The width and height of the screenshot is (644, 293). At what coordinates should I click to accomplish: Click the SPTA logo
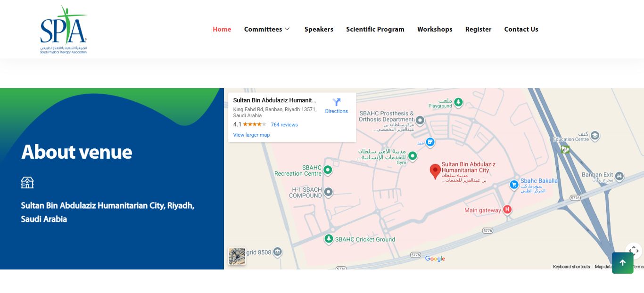pyautogui.click(x=63, y=30)
